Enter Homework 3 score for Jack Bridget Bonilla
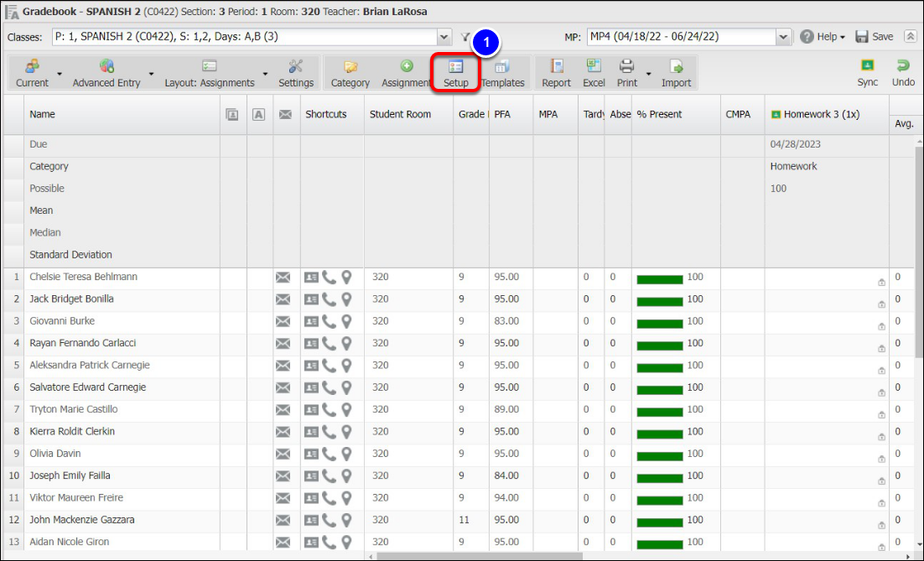The height and width of the screenshot is (561, 924). 827,299
